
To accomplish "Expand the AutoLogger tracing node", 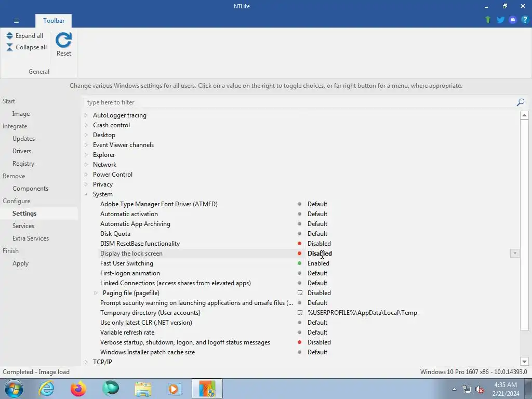I will (86, 115).
